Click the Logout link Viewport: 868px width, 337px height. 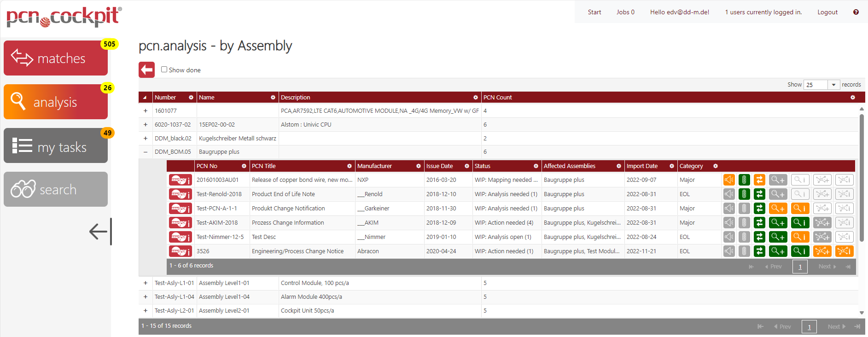[827, 12]
